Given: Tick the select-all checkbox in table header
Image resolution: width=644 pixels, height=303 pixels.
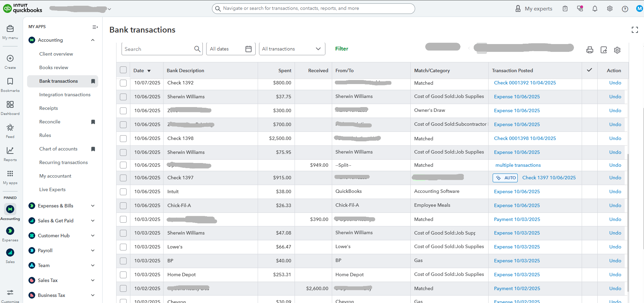Looking at the screenshot, I should click(123, 70).
